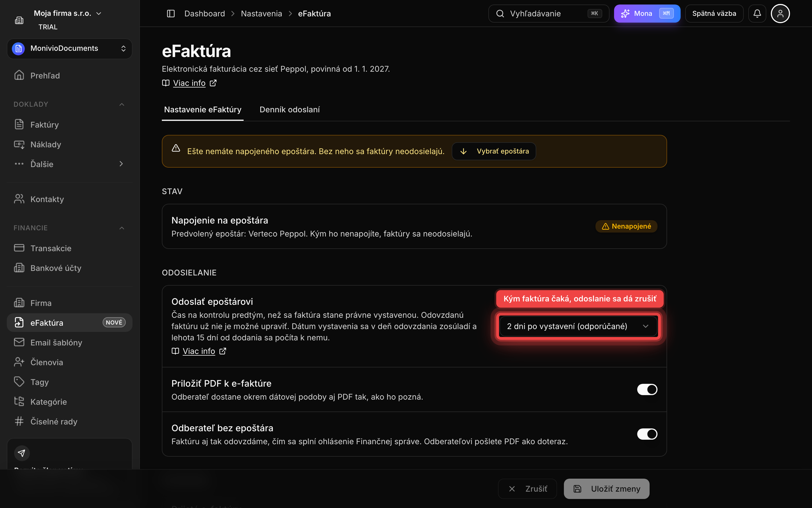The height and width of the screenshot is (508, 812).
Task: Click the Tagy tag icon
Action: point(19,382)
